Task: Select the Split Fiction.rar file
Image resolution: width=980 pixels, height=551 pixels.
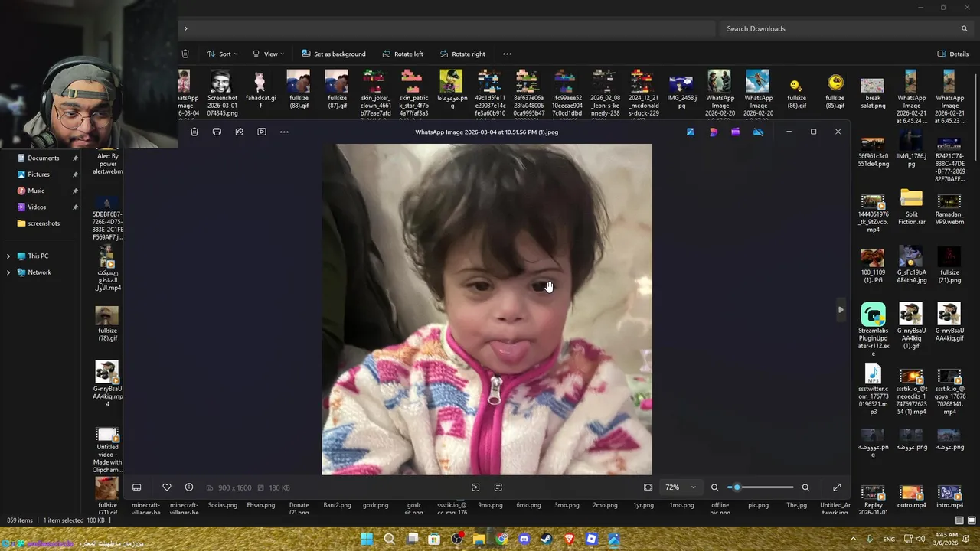Action: click(911, 207)
